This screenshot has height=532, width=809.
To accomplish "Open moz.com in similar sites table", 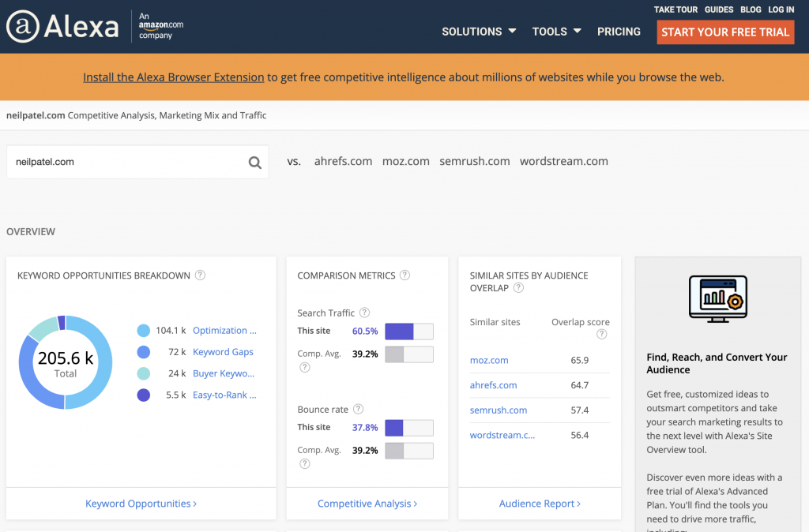I will pos(489,361).
